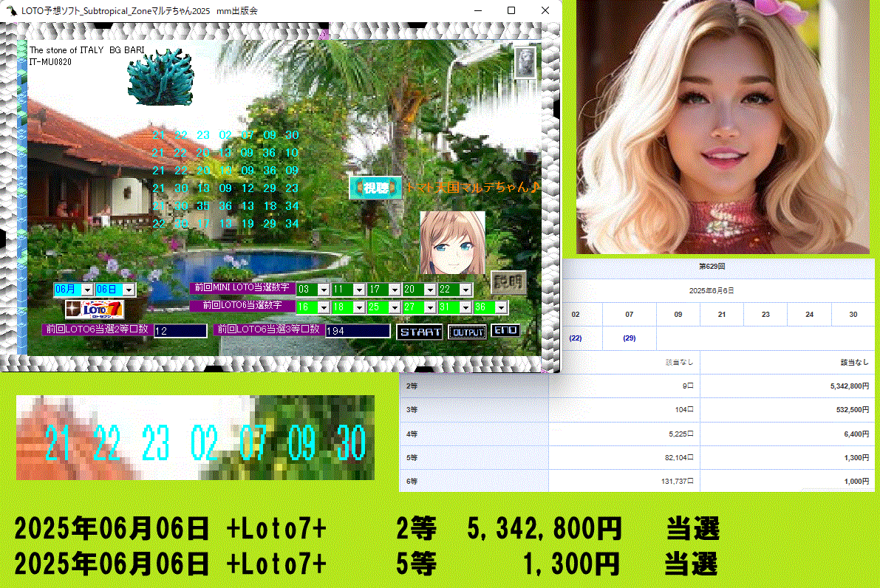Click the OUTPUT button

coord(468,332)
